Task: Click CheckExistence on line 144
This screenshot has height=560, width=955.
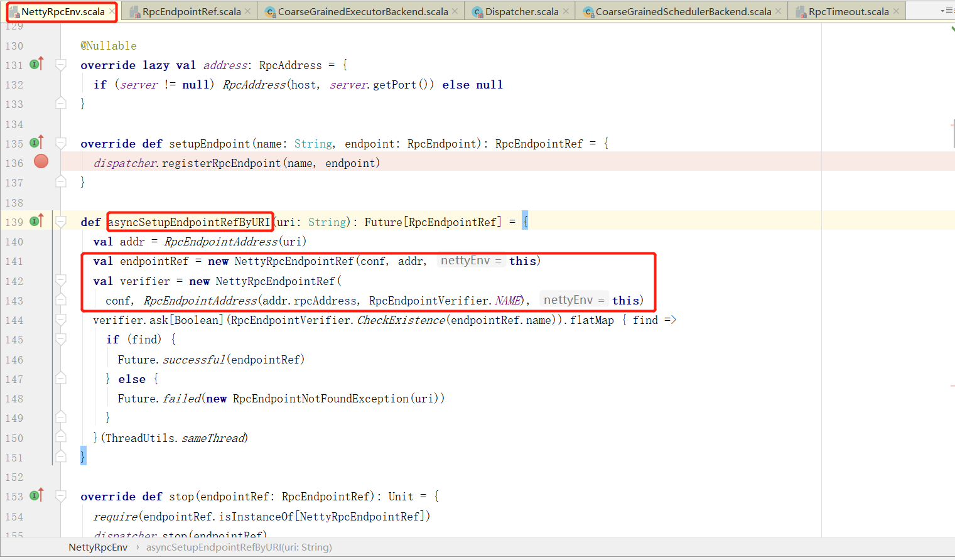Action: (x=401, y=320)
